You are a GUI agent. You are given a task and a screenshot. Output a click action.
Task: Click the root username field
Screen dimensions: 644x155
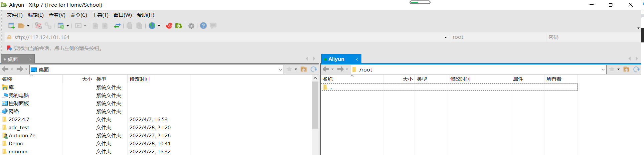[x=498, y=37]
